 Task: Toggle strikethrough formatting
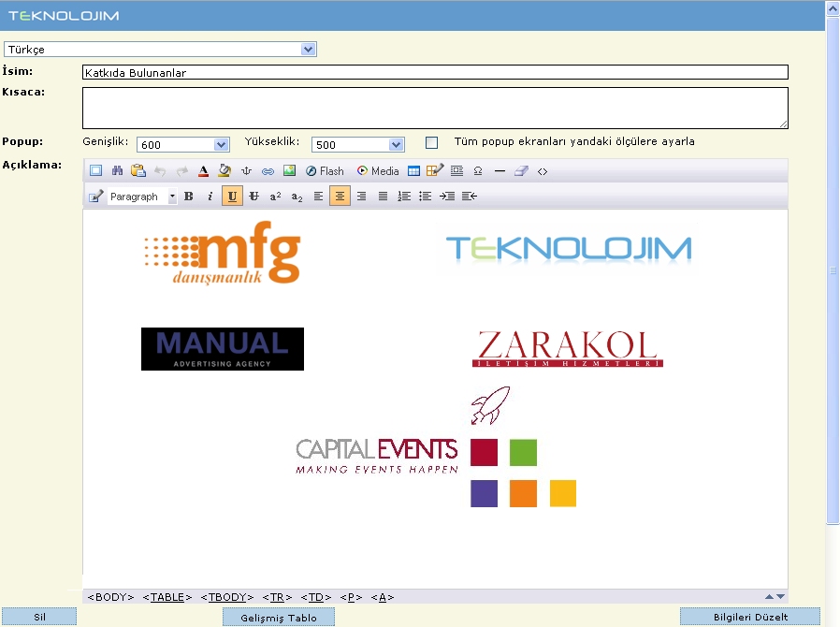253,197
